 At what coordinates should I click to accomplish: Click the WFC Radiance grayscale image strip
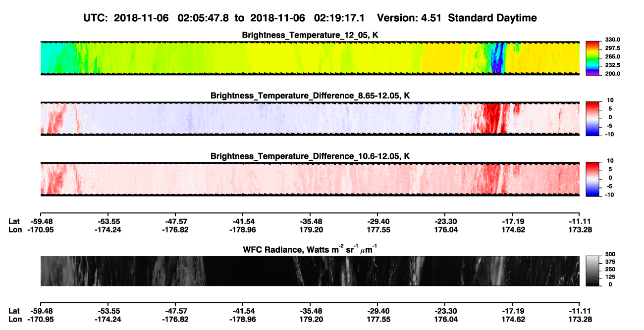point(310,271)
